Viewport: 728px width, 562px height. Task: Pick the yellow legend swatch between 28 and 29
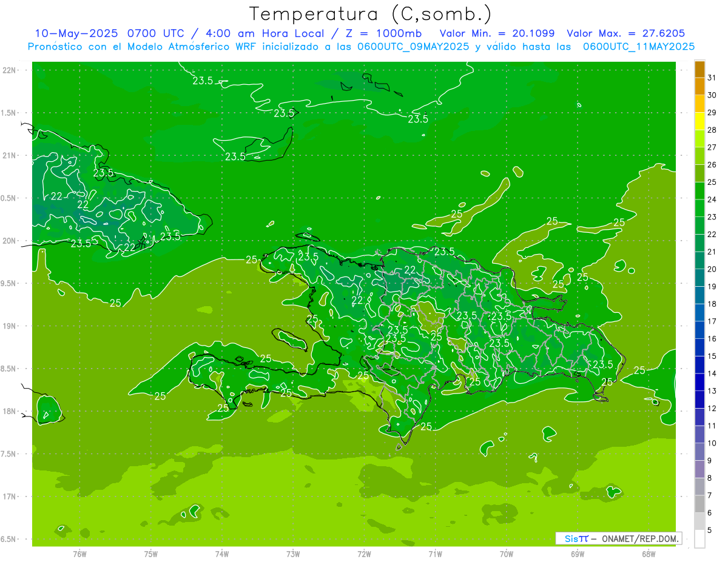pos(699,121)
